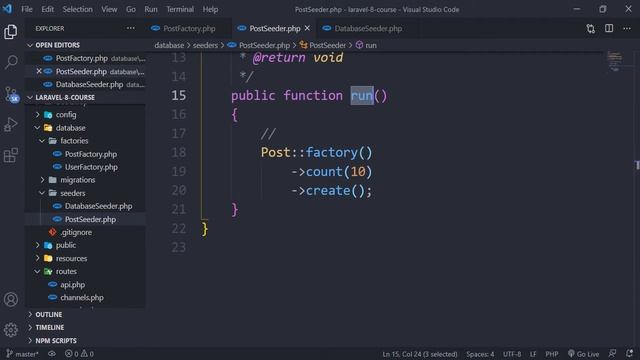Click the Go Live server button
Viewport: 640px width, 360px height.
[584, 354]
